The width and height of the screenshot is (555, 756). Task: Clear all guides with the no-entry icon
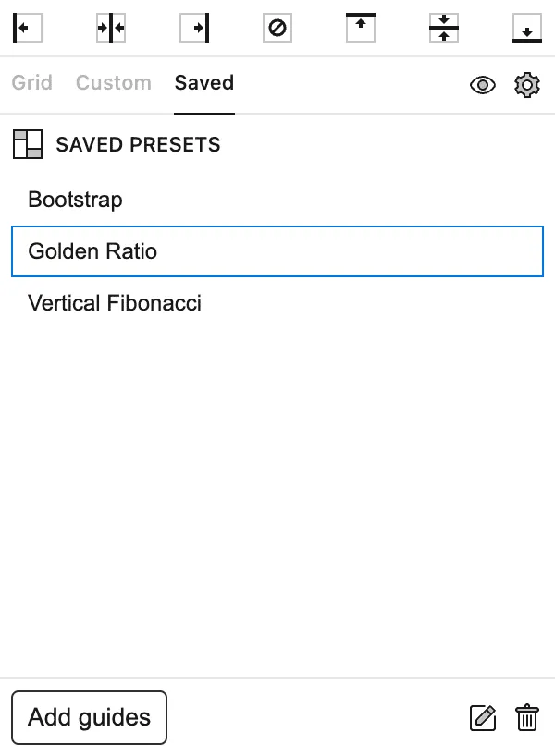(277, 28)
